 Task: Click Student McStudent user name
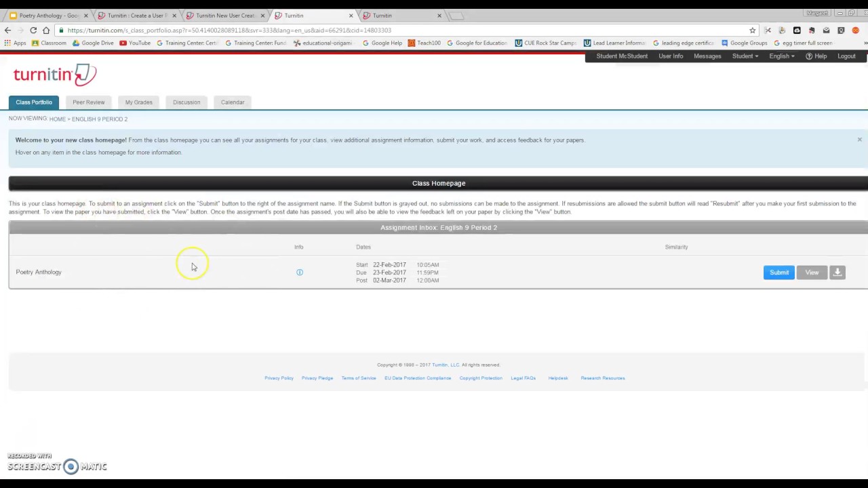tap(622, 56)
